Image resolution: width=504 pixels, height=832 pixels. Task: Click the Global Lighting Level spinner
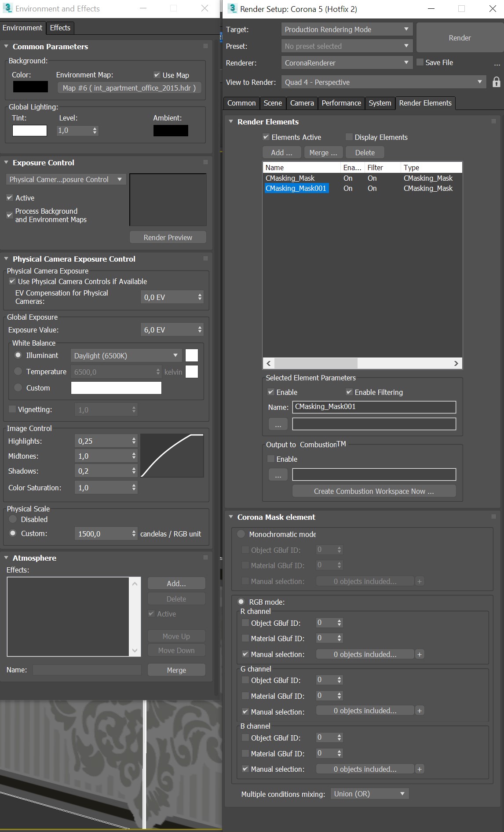(95, 131)
